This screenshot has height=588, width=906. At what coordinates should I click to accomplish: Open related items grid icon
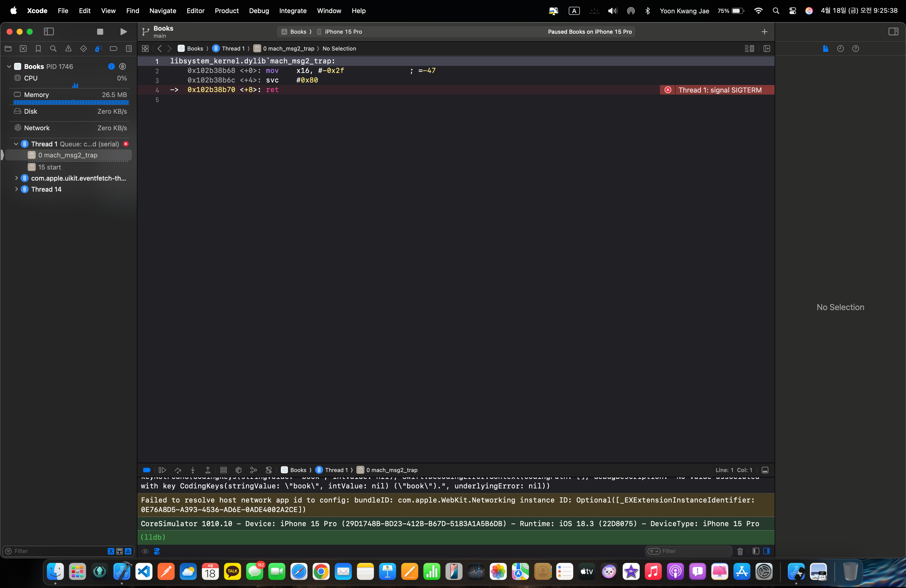click(x=145, y=48)
